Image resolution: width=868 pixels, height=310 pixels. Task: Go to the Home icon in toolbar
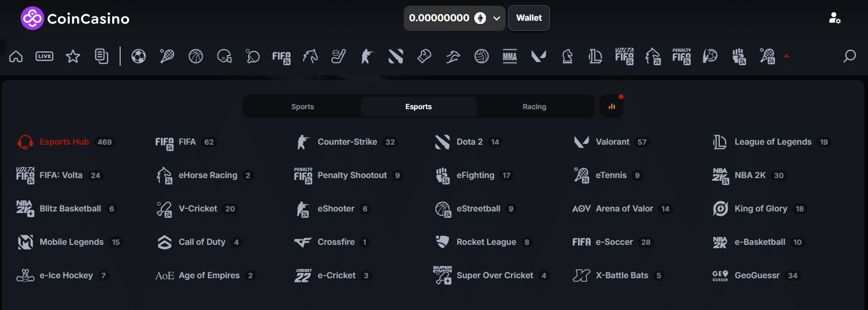[16, 56]
